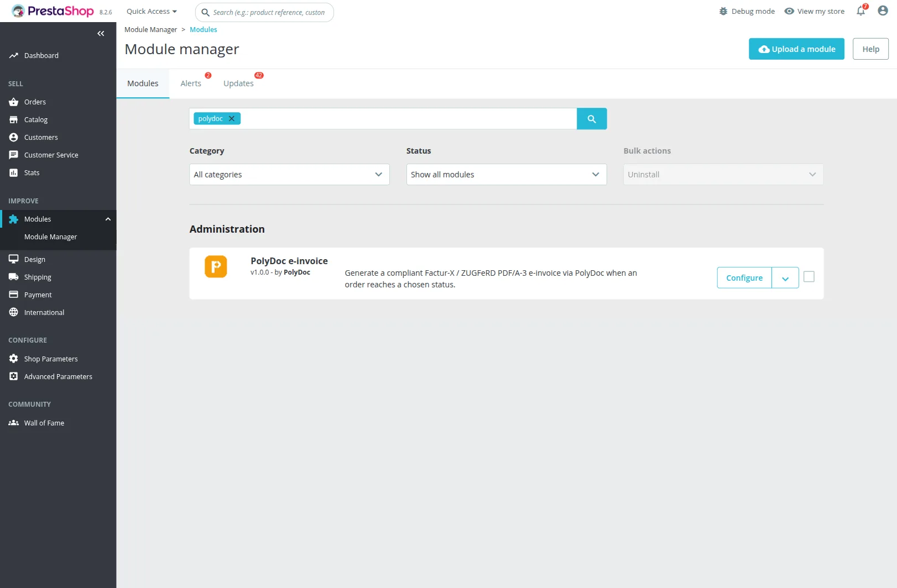Click the Shipping truck icon
Screen dimensions: 897x588
tap(14, 277)
